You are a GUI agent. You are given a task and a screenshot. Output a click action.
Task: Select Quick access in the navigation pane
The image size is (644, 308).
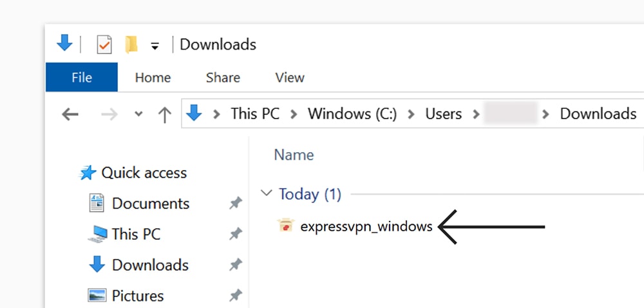pyautogui.click(x=144, y=173)
